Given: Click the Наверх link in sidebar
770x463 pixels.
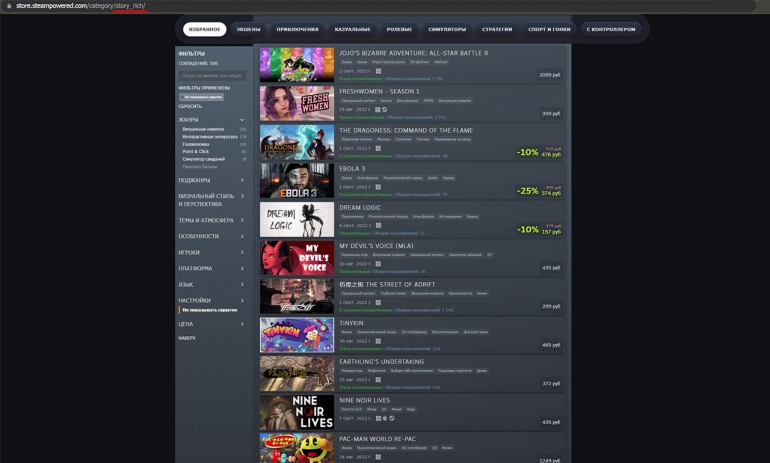Looking at the screenshot, I should [x=187, y=338].
